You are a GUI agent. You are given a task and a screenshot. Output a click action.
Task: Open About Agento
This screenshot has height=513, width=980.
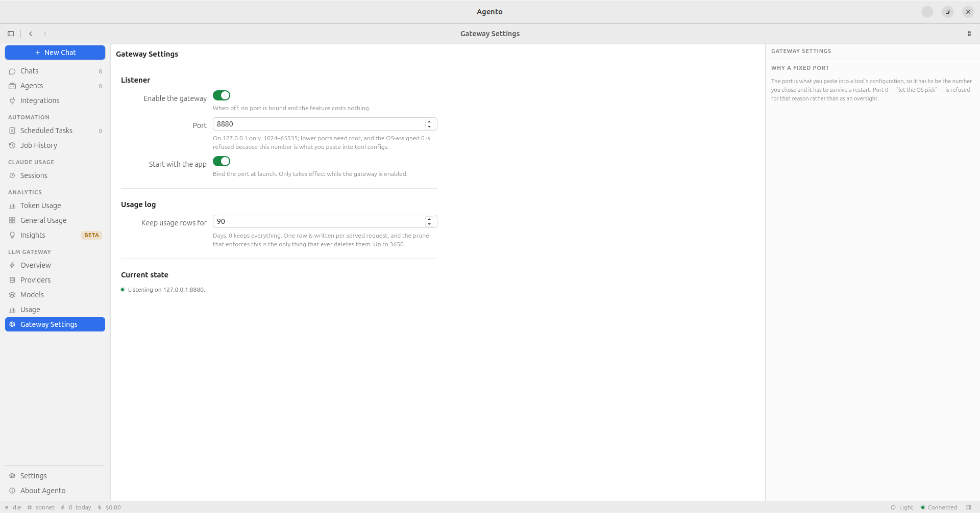55,491
